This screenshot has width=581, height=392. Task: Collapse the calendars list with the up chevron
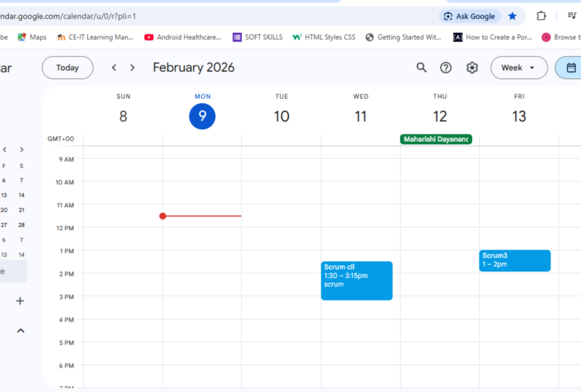tap(21, 330)
